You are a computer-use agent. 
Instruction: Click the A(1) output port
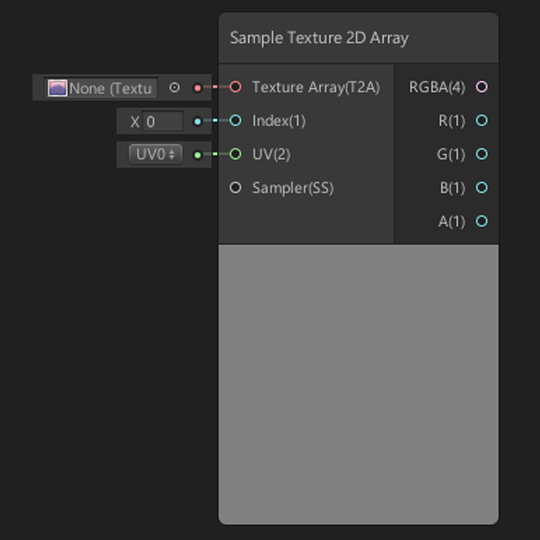click(x=481, y=221)
